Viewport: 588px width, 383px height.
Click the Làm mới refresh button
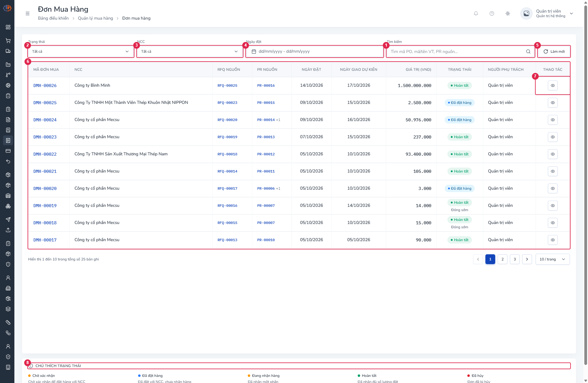tap(554, 51)
